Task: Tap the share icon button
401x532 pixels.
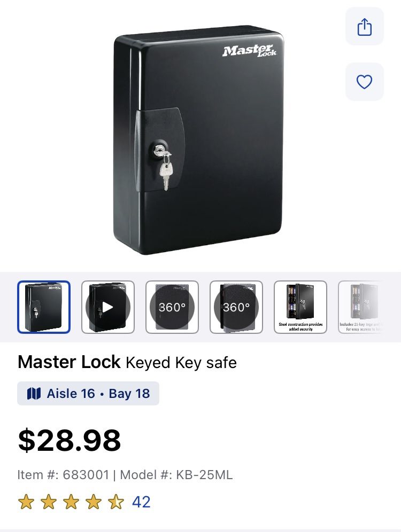Action: point(364,27)
